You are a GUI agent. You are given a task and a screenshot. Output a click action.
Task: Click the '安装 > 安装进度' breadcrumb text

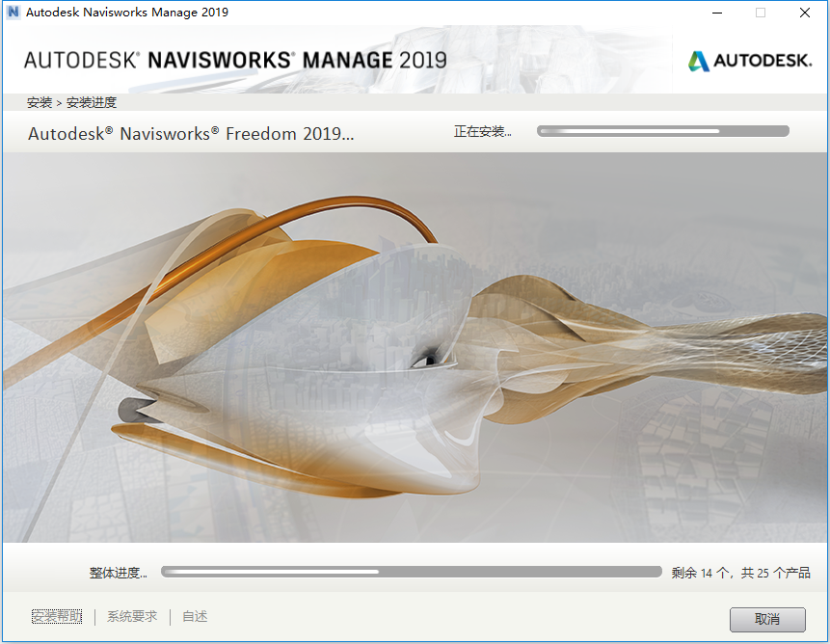pos(71,102)
